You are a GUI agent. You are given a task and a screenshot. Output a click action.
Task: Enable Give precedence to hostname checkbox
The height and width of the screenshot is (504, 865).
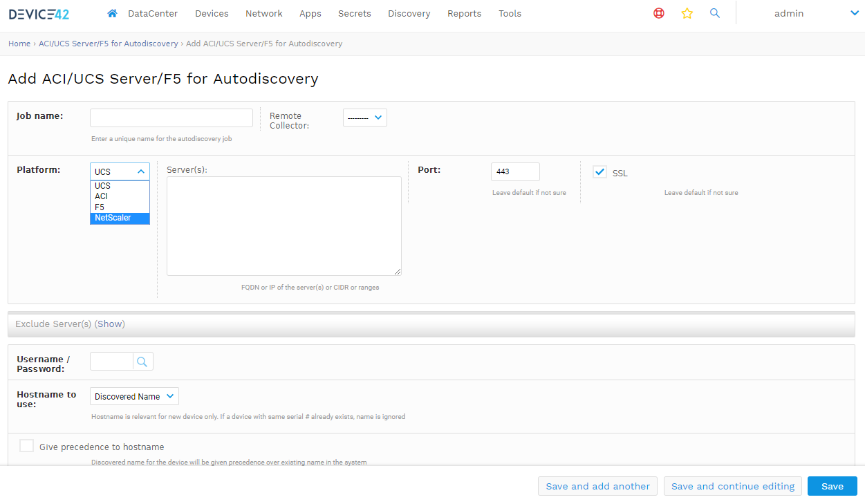26,446
